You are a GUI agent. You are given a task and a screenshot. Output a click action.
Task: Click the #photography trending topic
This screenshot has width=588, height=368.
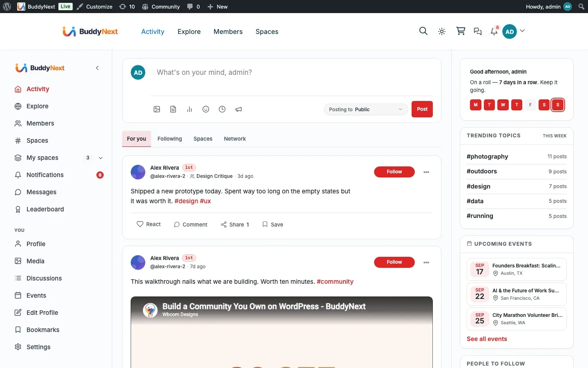pos(488,157)
